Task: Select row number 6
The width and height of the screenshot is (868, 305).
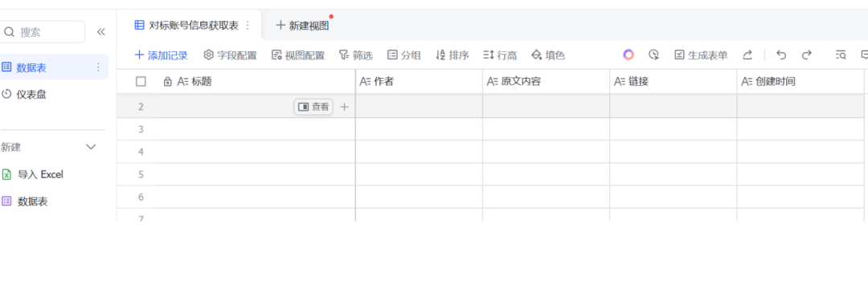Action: click(141, 197)
